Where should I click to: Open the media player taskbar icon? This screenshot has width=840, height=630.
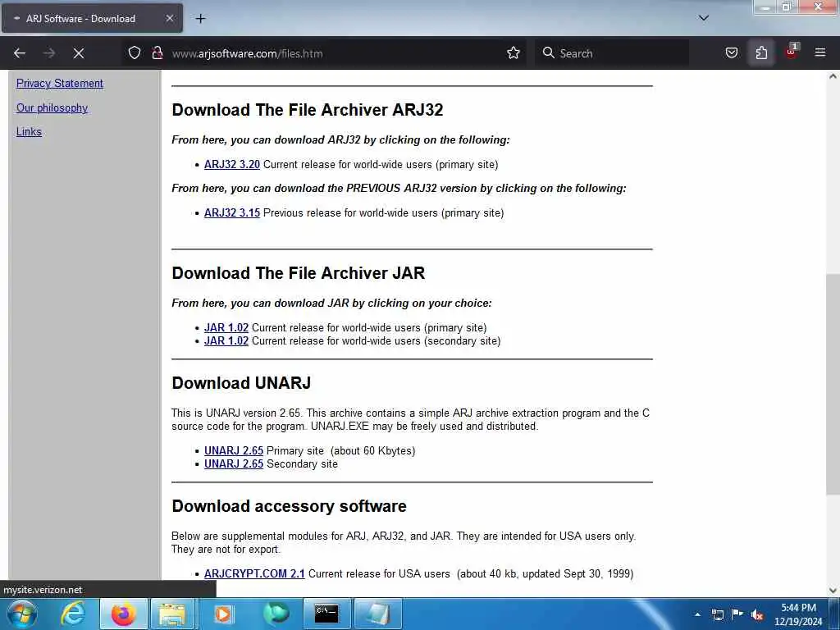click(x=223, y=614)
